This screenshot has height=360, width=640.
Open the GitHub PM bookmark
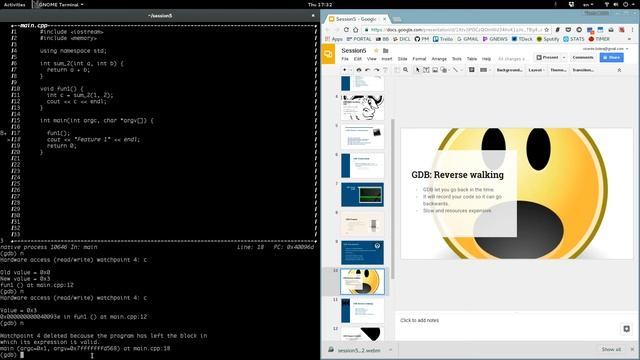pos(422,39)
